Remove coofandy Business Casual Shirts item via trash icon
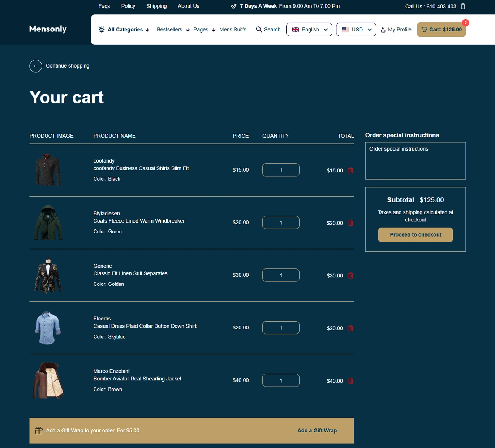 click(350, 170)
